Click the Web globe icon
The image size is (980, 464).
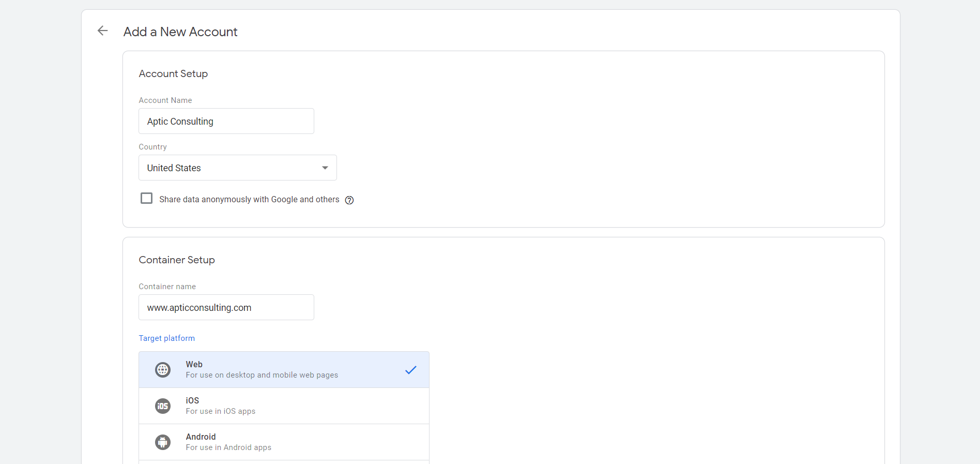tap(163, 370)
